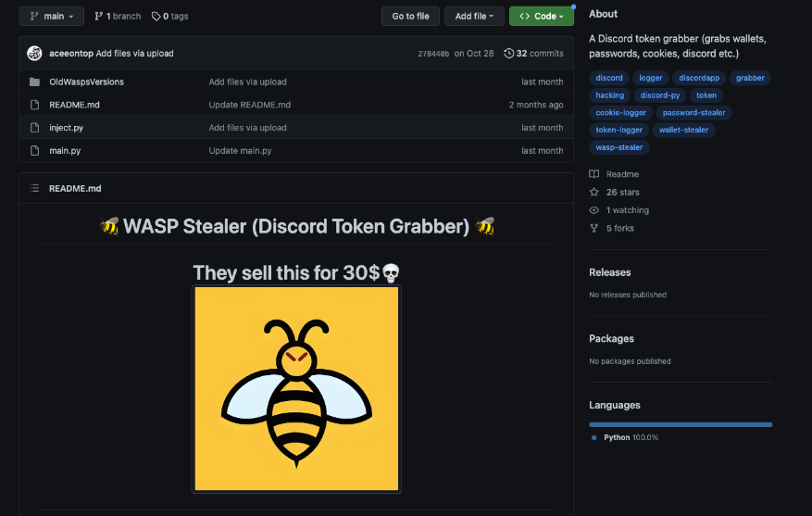Screen dimensions: 812x516
Task: Click the fork icon next to 5 forks
Action: (594, 228)
